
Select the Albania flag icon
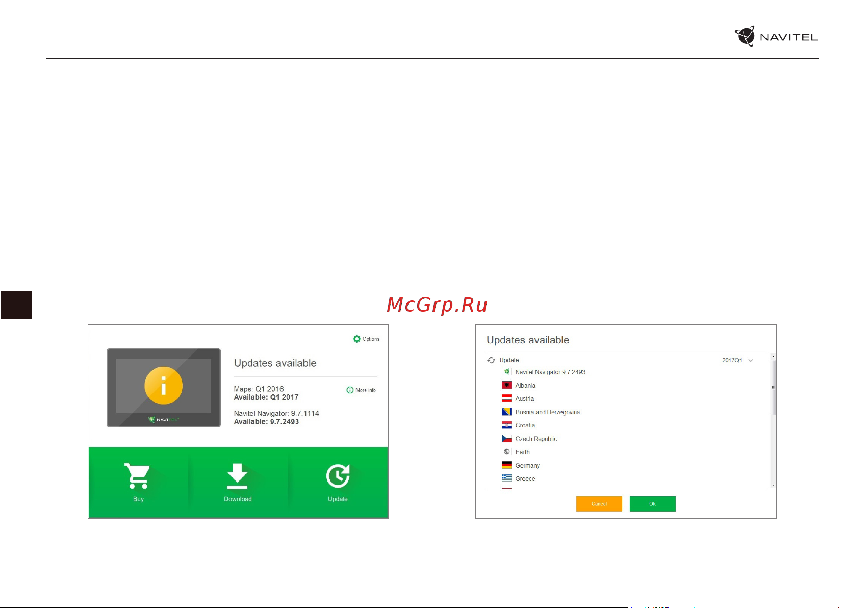pyautogui.click(x=506, y=385)
